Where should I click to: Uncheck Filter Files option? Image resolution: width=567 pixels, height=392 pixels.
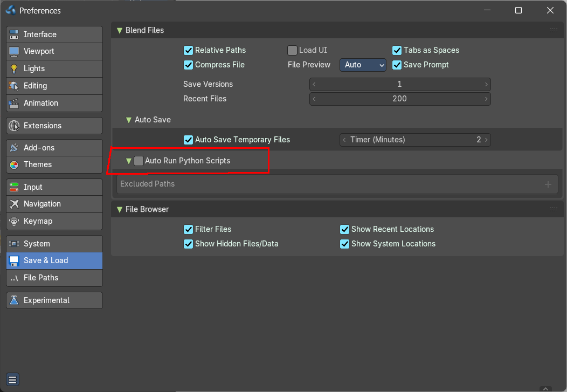click(188, 229)
